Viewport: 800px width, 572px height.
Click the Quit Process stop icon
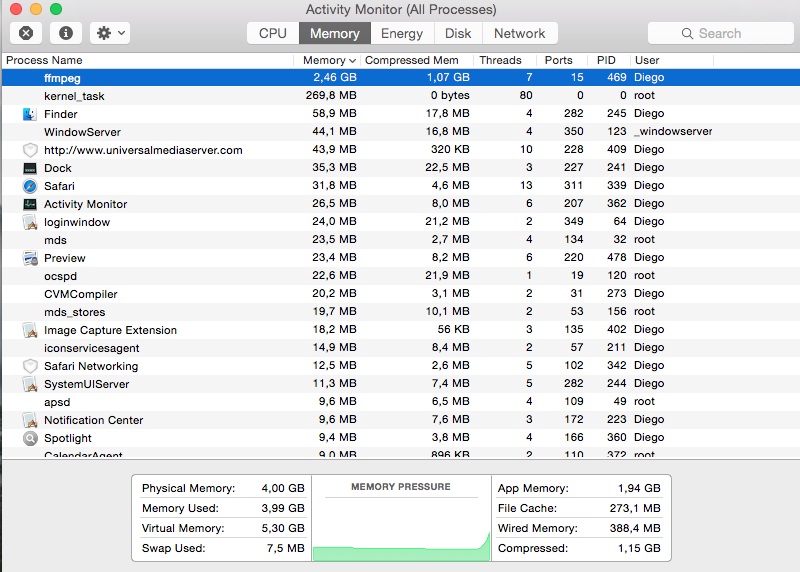(x=26, y=33)
